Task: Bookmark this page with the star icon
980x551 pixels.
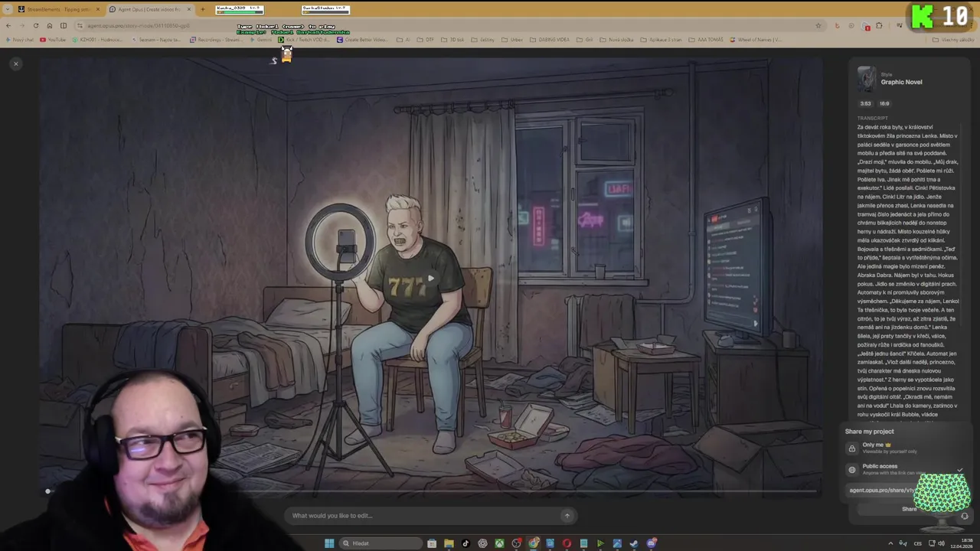Action: point(818,25)
